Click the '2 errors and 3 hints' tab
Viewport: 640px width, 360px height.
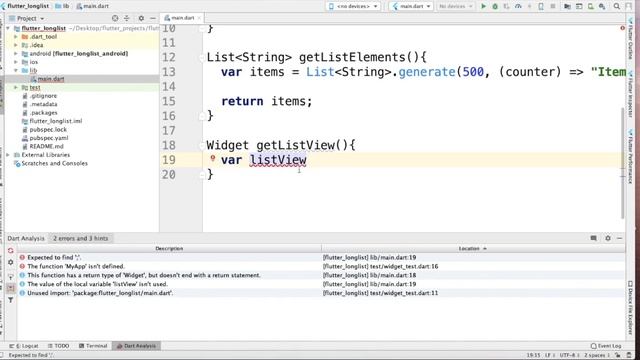(81, 238)
